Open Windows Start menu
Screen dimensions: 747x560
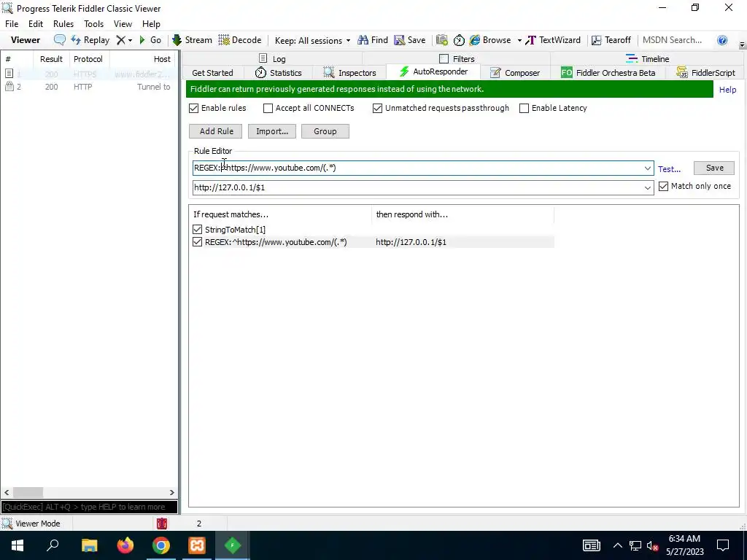coord(18,545)
